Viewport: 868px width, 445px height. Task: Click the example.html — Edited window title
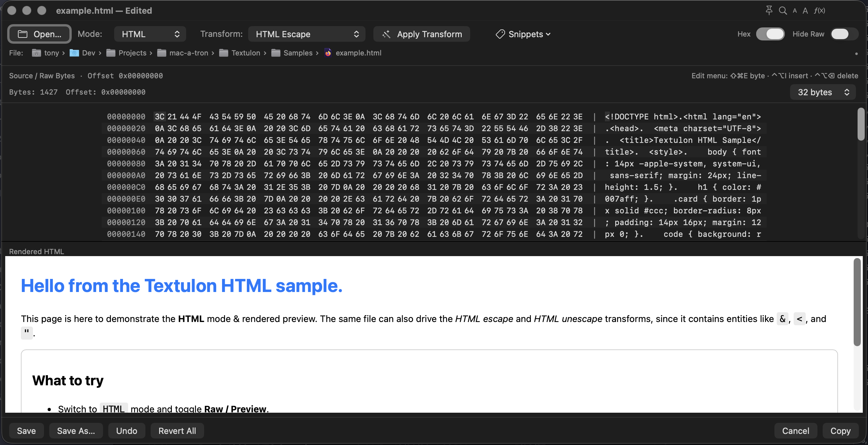pos(104,11)
